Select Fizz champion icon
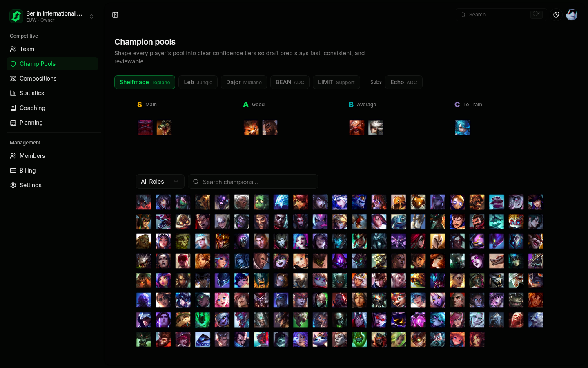Viewport: 588px width, 368px height. pyautogui.click(x=399, y=222)
